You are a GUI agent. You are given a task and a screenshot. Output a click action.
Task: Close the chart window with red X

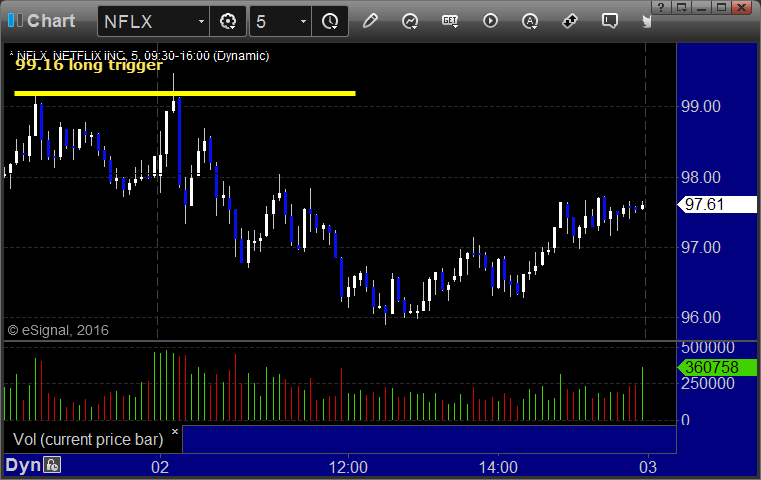(742, 7)
